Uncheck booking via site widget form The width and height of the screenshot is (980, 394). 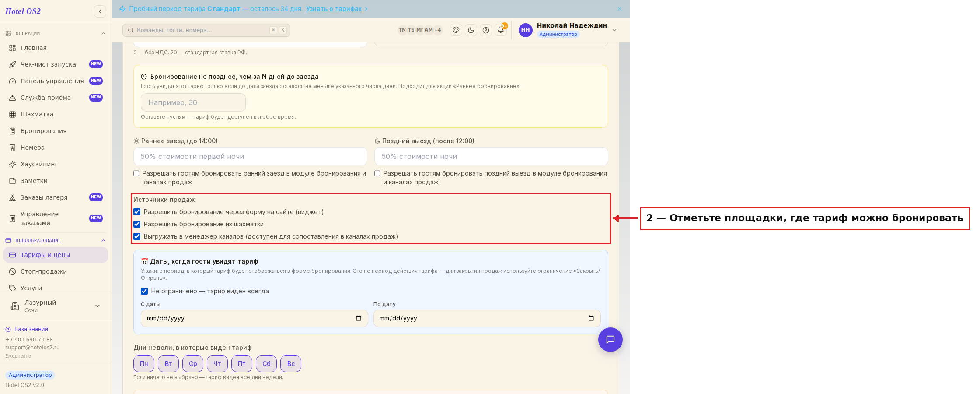click(137, 212)
